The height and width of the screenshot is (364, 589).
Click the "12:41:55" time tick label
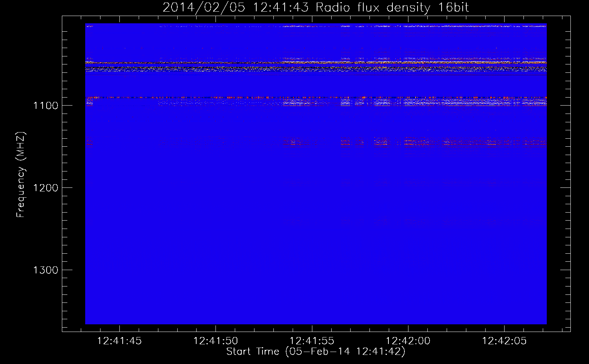[312, 341]
